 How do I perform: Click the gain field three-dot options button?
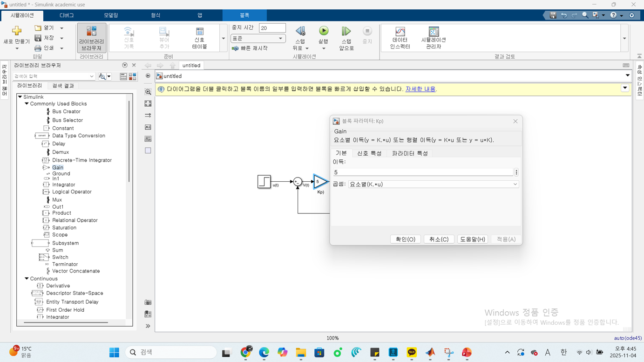click(x=516, y=172)
